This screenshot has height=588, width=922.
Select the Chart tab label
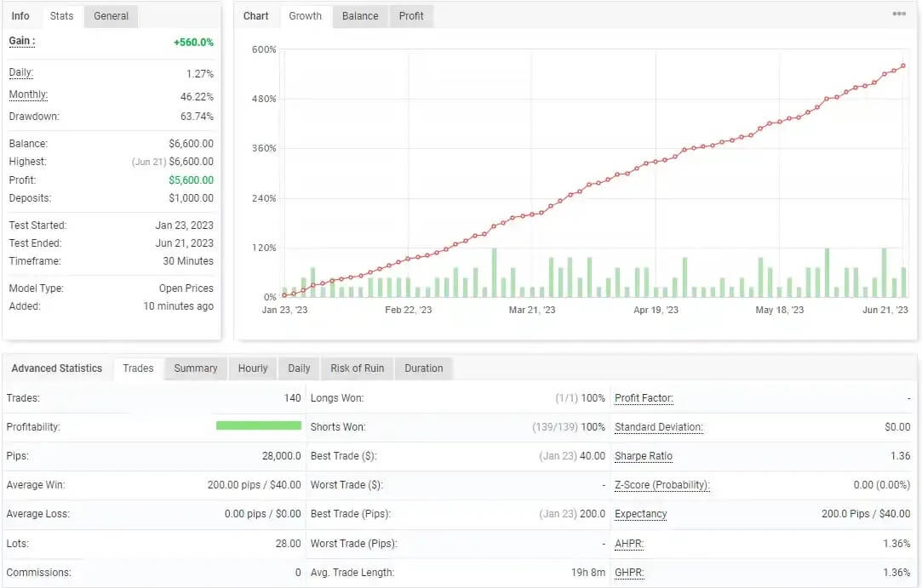click(255, 16)
